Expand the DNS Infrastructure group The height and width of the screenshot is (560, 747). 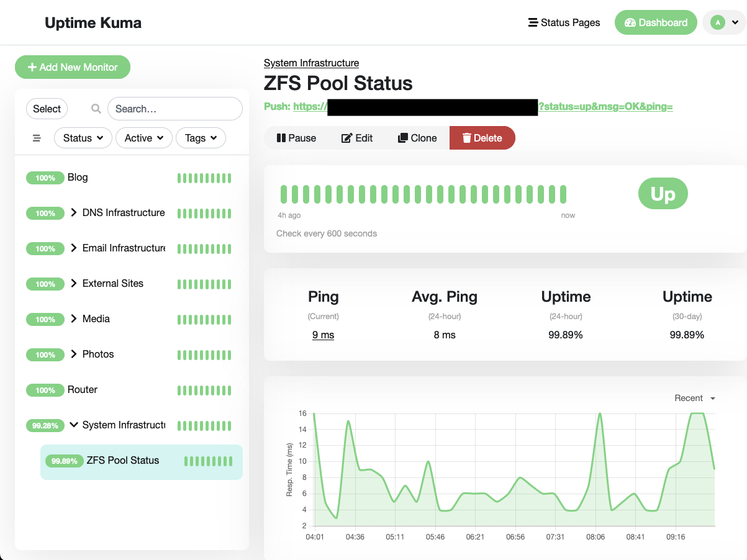[x=73, y=212]
